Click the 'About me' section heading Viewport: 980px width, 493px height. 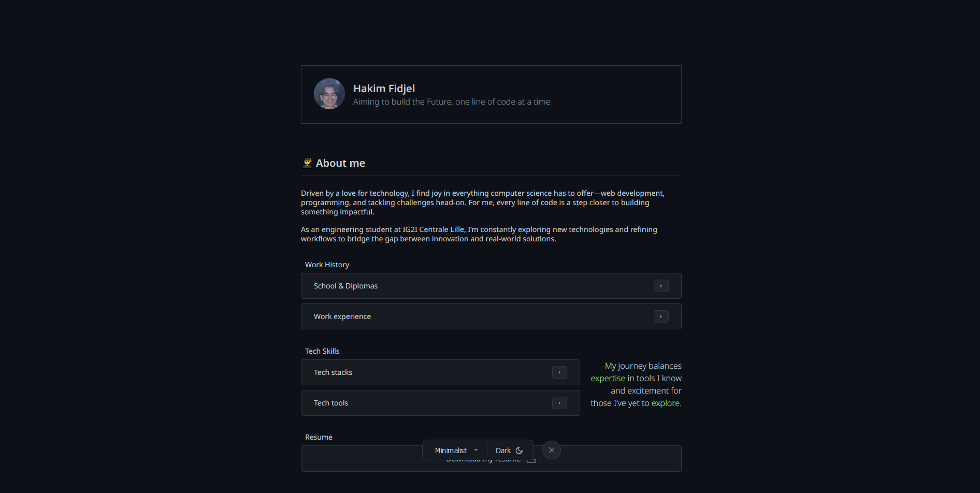point(340,163)
